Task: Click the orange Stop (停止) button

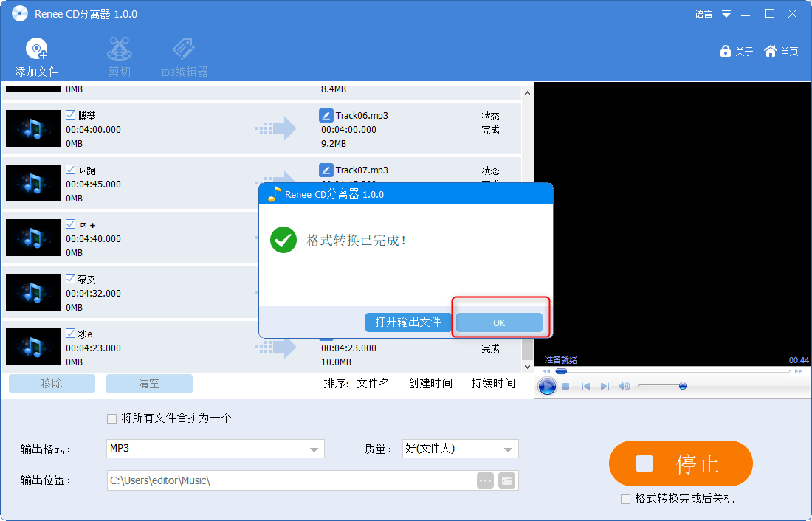Action: tap(681, 463)
